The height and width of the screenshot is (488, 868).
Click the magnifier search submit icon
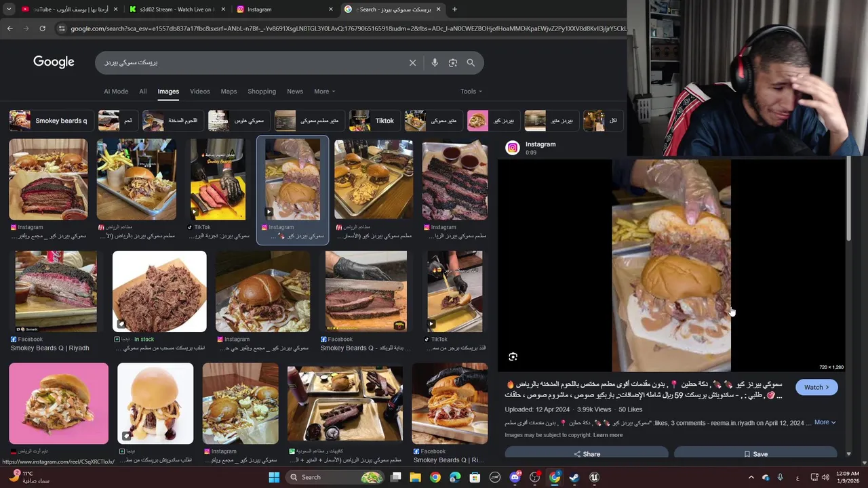tap(471, 62)
